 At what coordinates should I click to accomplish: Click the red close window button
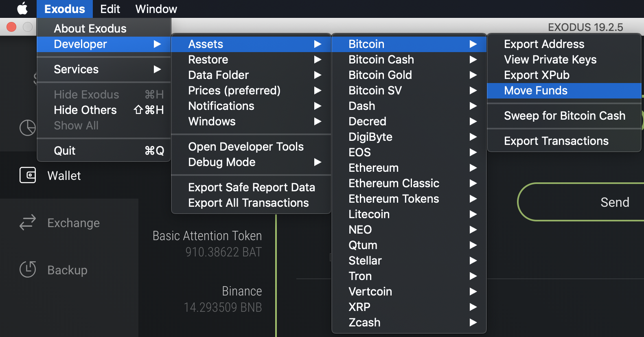pos(11,27)
